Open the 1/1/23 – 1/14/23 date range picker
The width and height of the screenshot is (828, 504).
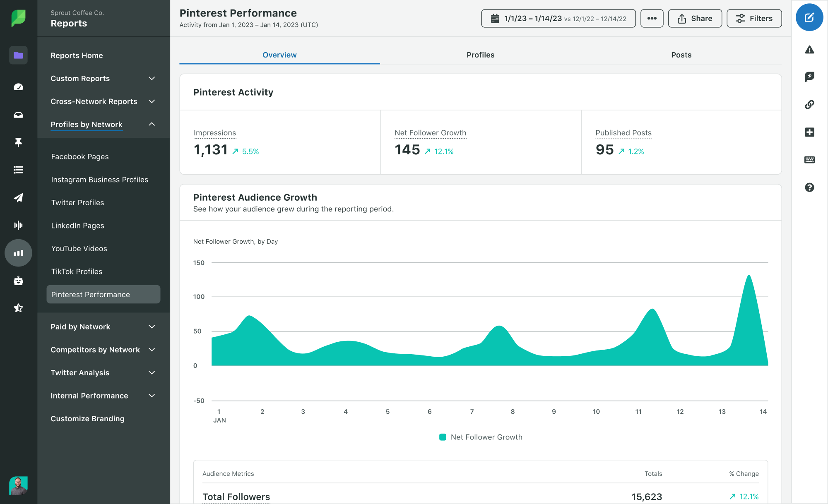558,18
